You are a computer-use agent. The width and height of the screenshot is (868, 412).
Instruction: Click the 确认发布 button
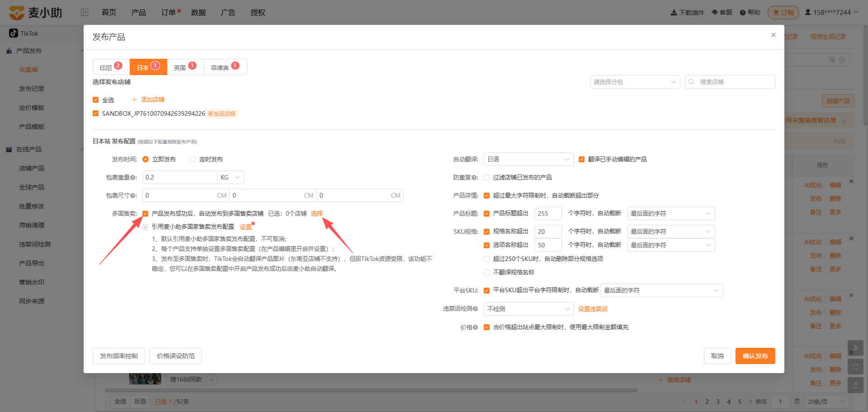pos(755,356)
